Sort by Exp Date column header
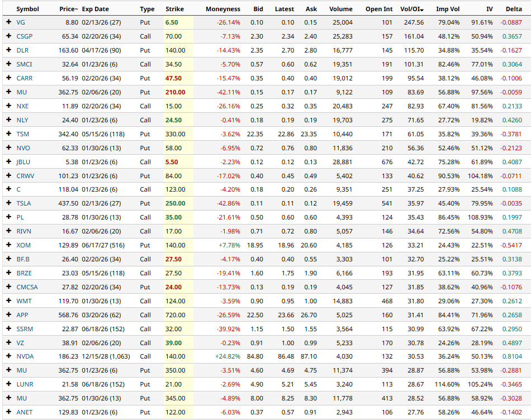Viewport: 531px width, 420px height. [95, 9]
